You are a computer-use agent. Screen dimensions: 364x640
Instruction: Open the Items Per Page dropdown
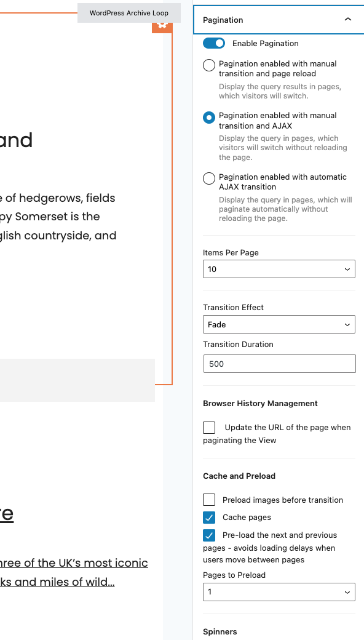(x=279, y=269)
